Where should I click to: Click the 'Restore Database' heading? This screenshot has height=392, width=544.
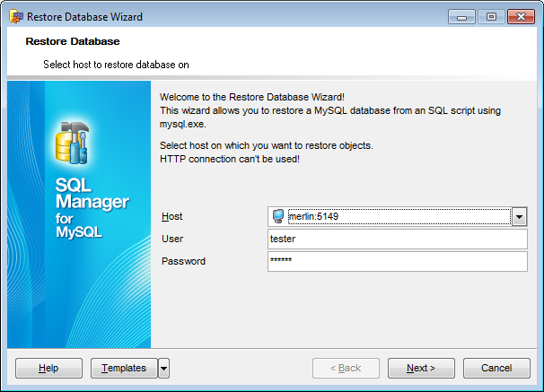pyautogui.click(x=73, y=41)
